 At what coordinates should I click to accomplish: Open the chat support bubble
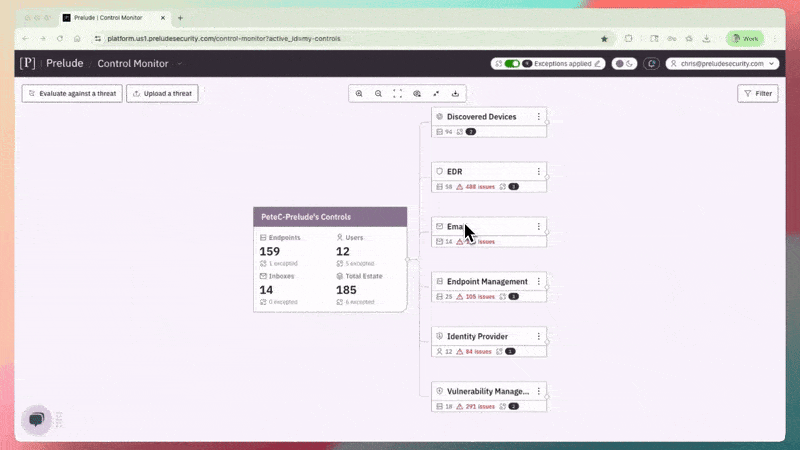pos(36,420)
